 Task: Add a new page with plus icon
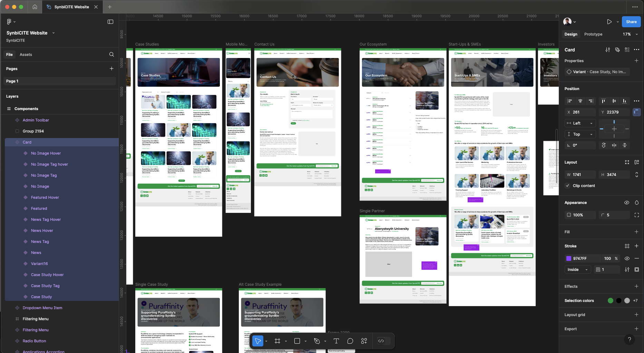click(x=111, y=69)
